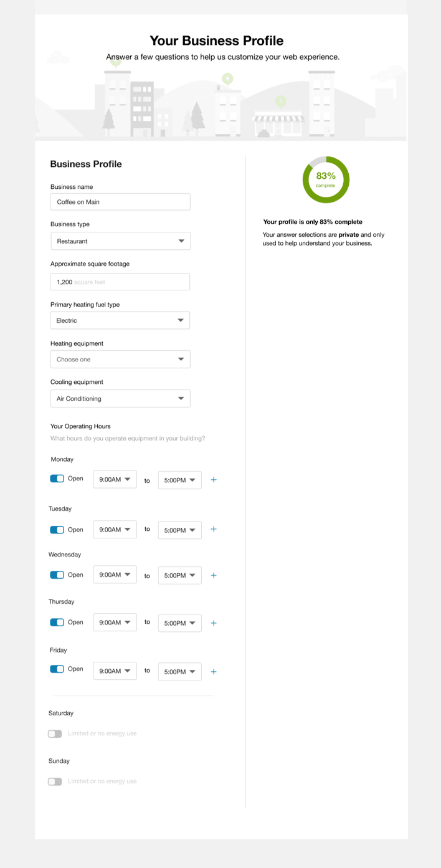Open the Heating equipment Choose one dropdown

(120, 359)
